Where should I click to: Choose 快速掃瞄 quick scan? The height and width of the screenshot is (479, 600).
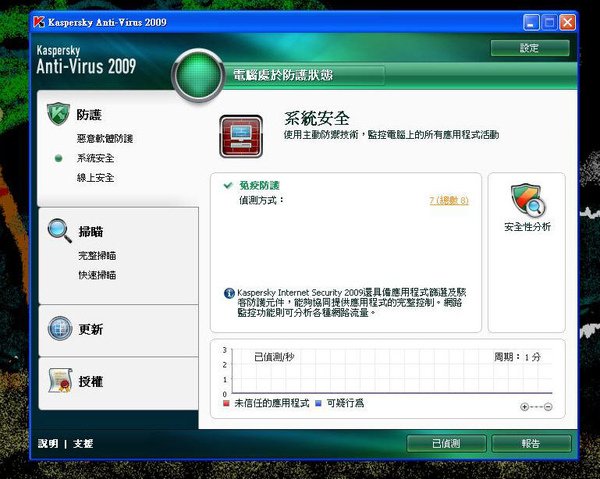coord(97,275)
